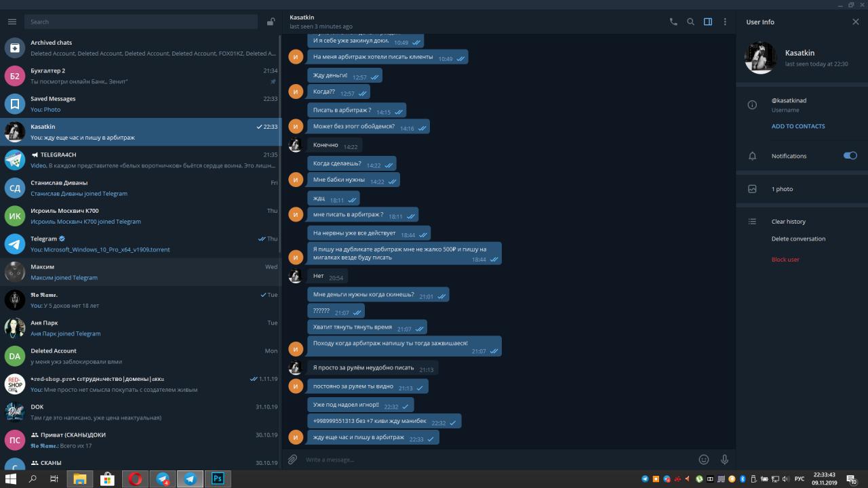
Task: Open search in this chat
Action: tap(690, 22)
